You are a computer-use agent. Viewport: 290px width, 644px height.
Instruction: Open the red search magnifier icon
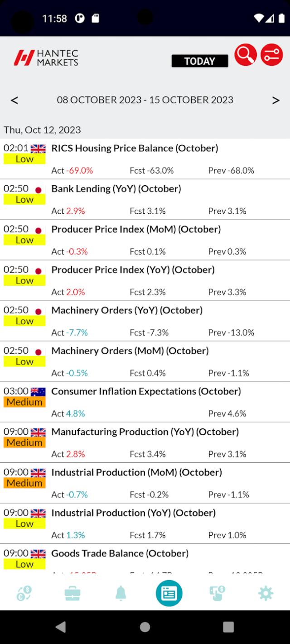coord(246,55)
